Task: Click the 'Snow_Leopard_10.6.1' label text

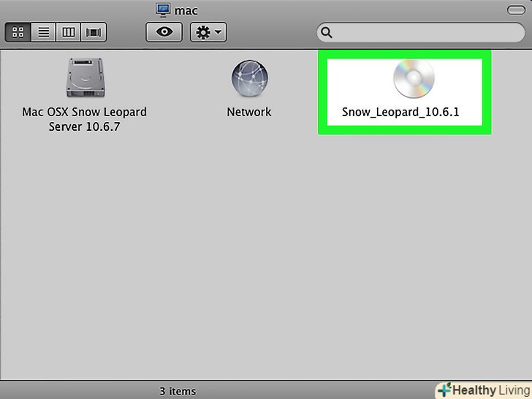Action: 400,112
